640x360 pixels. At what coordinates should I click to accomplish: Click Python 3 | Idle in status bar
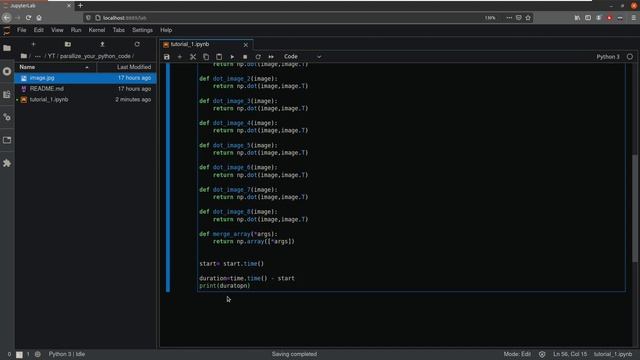point(67,354)
